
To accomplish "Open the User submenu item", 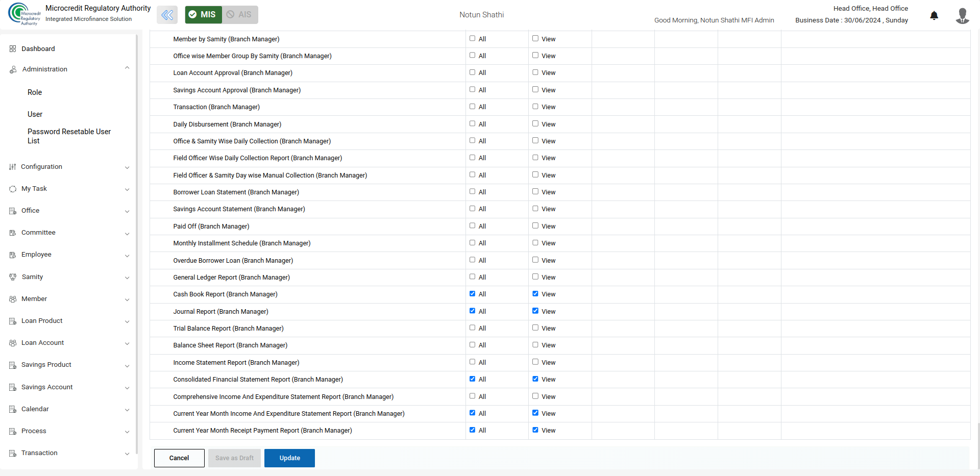I will coord(35,114).
